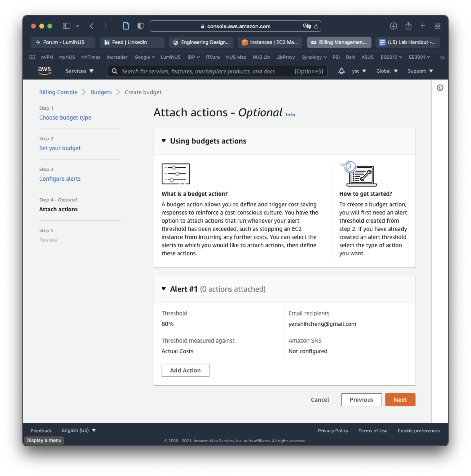Switch to the Feed LinkedIn tab
Screen dimensions: 471x476
pos(132,42)
